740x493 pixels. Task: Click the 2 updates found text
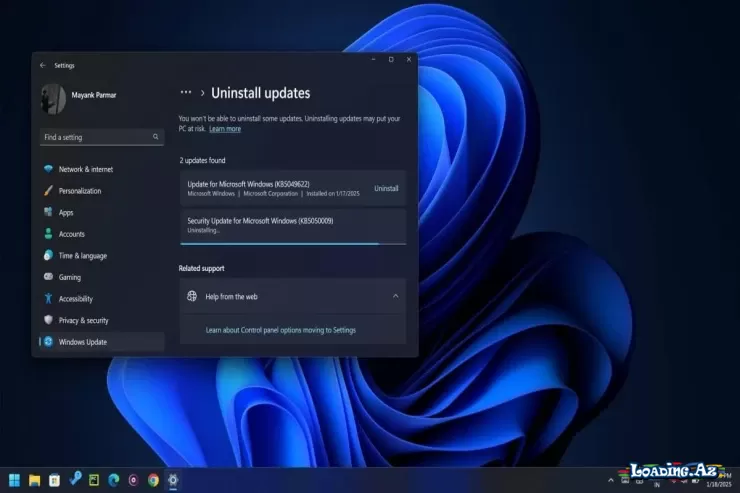click(x=202, y=160)
